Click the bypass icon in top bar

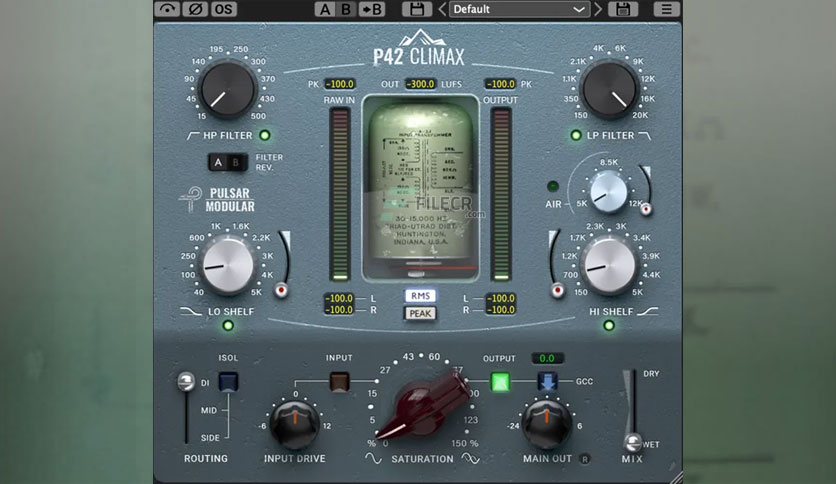(167, 9)
